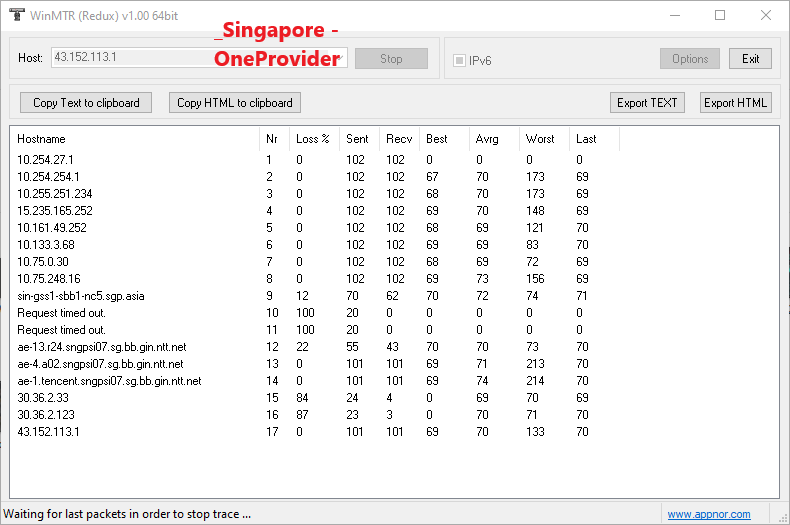Screen dimensions: 790x525
Task: Maximize the WinMTR window
Action: [x=720, y=15]
